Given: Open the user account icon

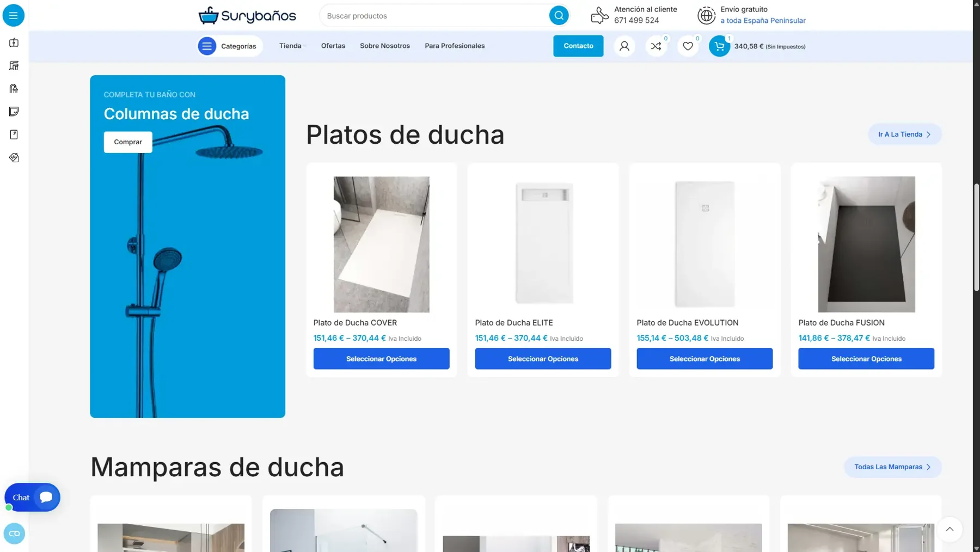Looking at the screenshot, I should (624, 46).
